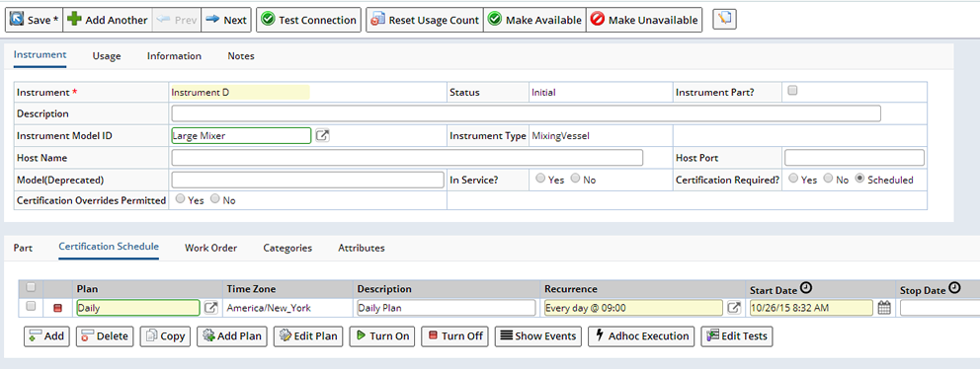Image resolution: width=980 pixels, height=369 pixels.
Task: Click the Test Connection button
Action: tap(309, 20)
